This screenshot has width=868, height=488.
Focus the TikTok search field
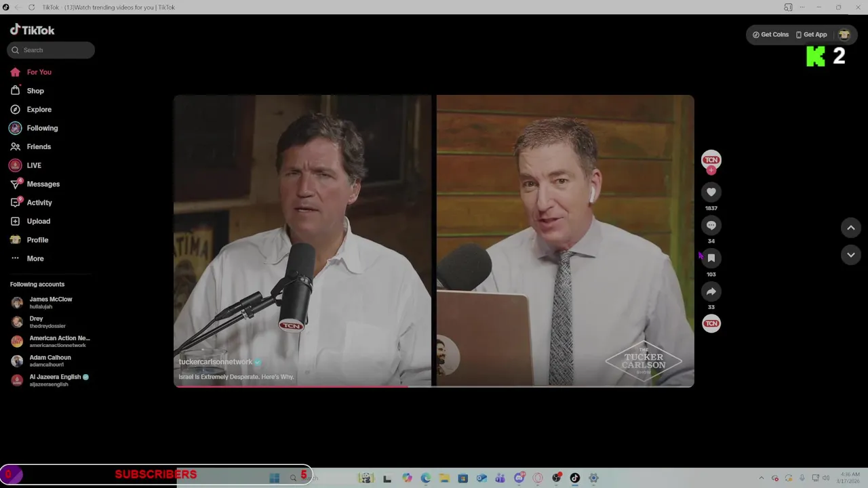point(51,50)
